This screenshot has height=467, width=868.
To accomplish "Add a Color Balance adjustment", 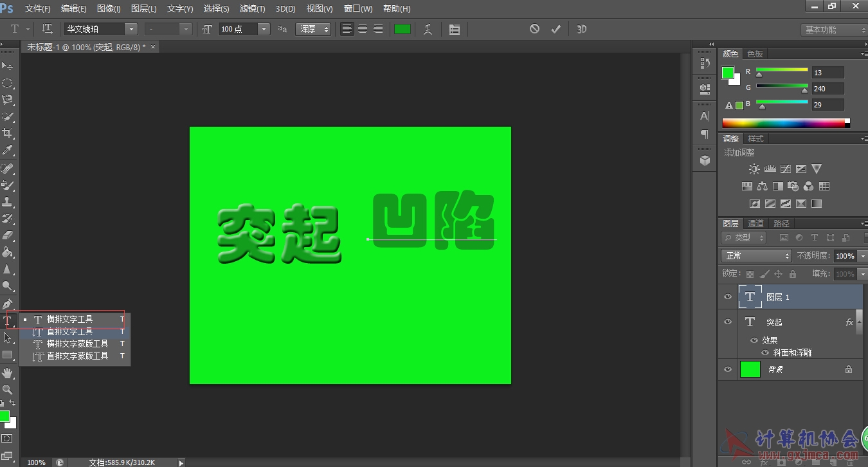I will coord(762,186).
